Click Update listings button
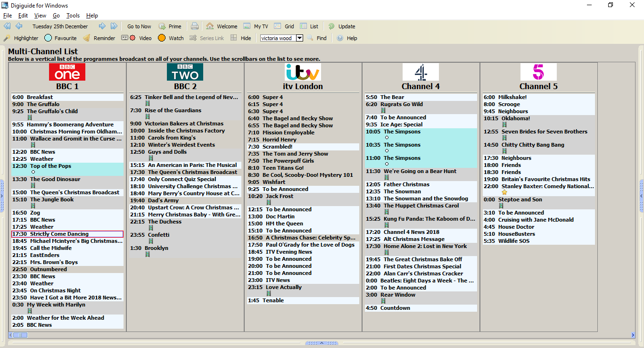Image resolution: width=644 pixels, height=348 pixels. pos(342,26)
